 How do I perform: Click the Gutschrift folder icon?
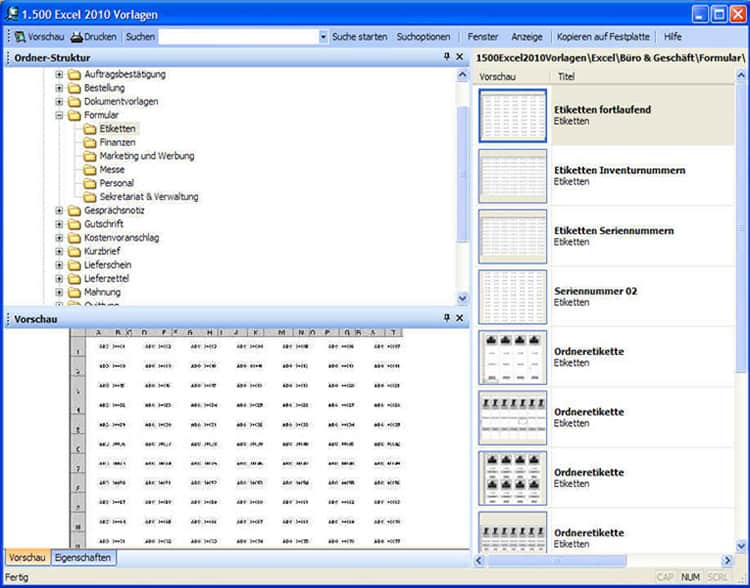click(74, 224)
